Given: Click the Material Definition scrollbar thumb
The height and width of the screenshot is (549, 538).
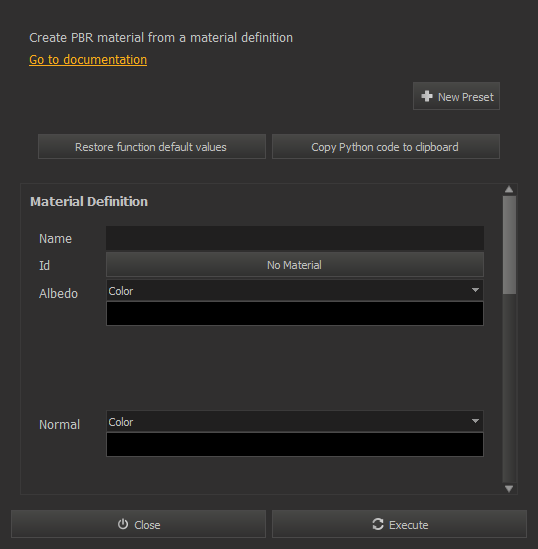Looking at the screenshot, I should coord(509,245).
